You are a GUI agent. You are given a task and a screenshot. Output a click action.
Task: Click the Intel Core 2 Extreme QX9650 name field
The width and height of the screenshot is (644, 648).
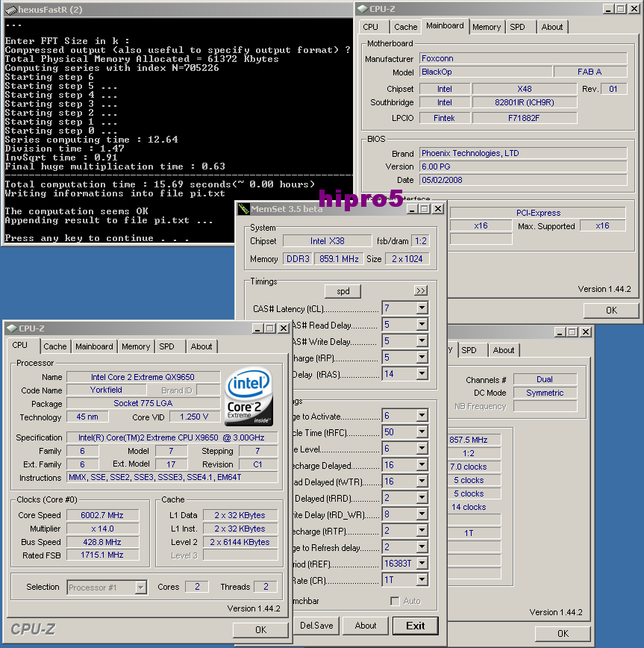click(143, 377)
